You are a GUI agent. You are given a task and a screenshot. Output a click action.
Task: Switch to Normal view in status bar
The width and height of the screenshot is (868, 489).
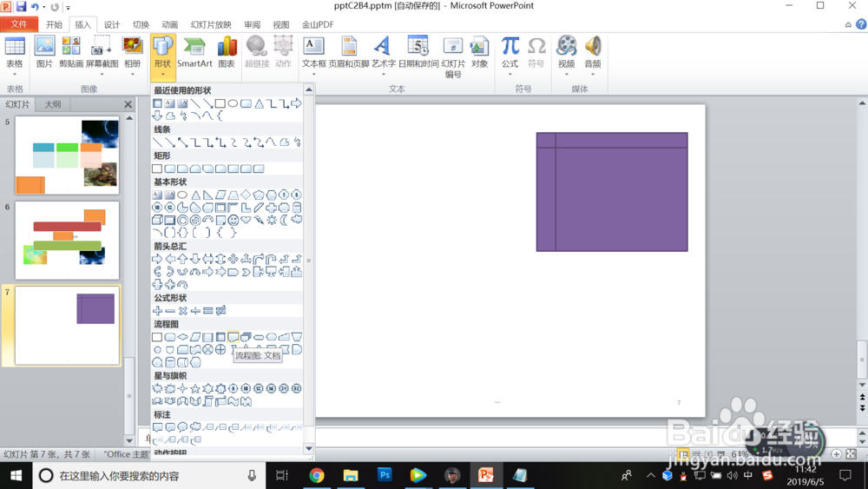(x=683, y=454)
